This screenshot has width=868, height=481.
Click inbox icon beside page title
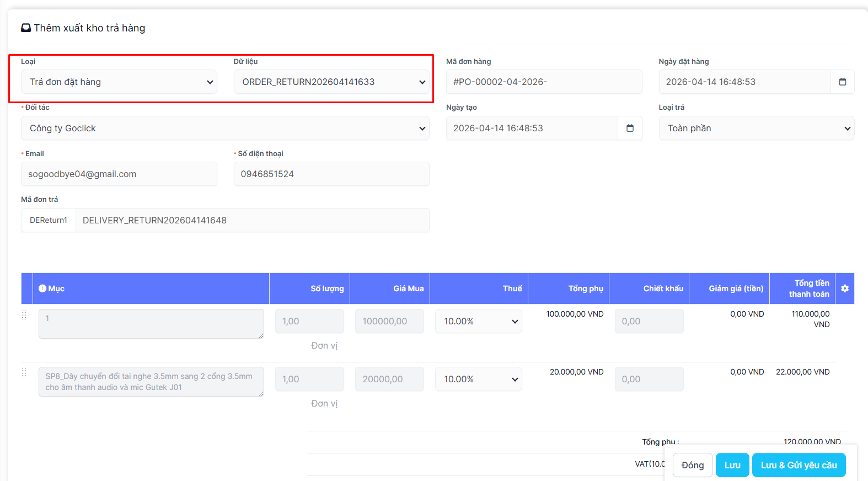(x=26, y=28)
